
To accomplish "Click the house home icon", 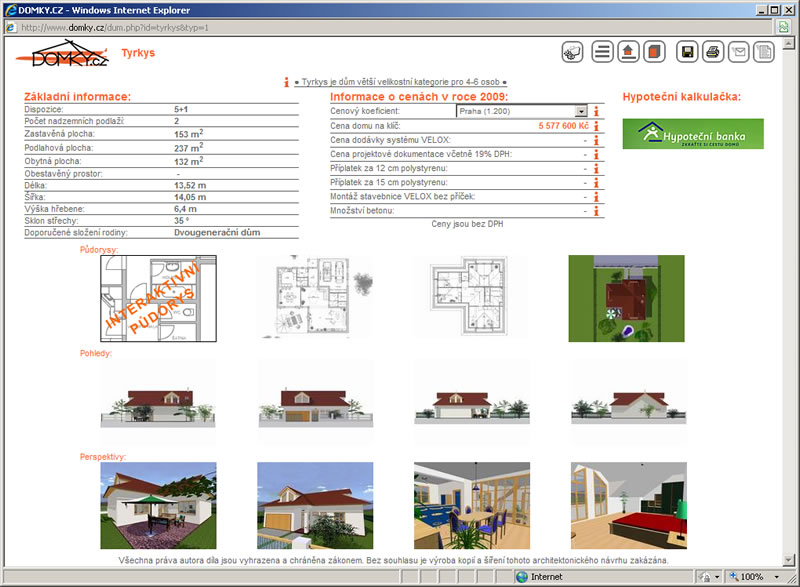I will coord(629,53).
